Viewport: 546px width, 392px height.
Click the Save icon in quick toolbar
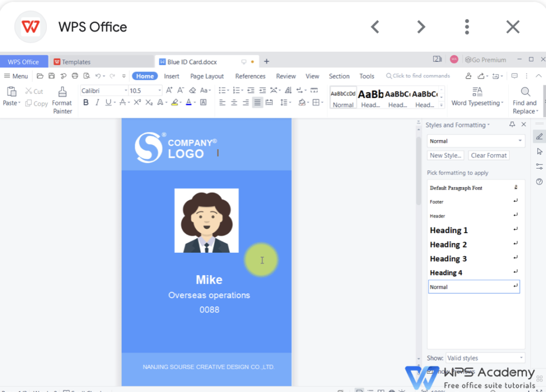(x=52, y=76)
